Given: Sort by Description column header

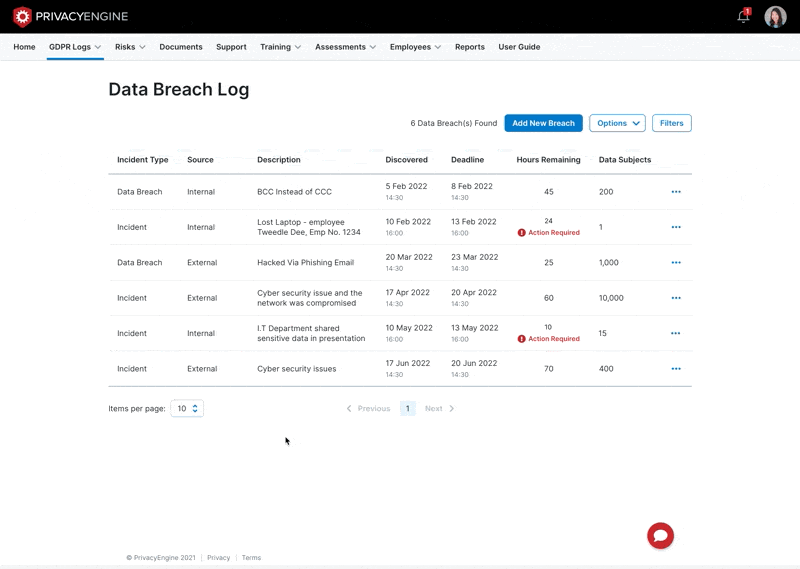Looking at the screenshot, I should point(279,160).
